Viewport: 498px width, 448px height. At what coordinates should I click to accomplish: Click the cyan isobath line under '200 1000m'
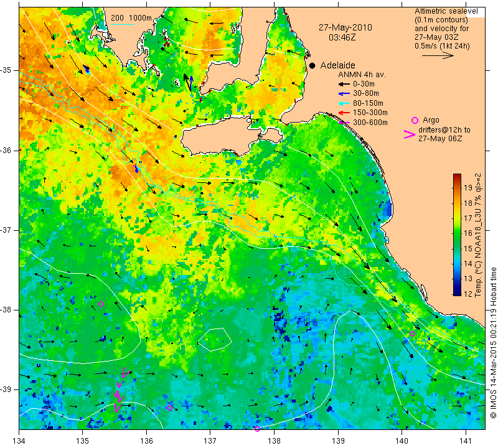point(123,24)
